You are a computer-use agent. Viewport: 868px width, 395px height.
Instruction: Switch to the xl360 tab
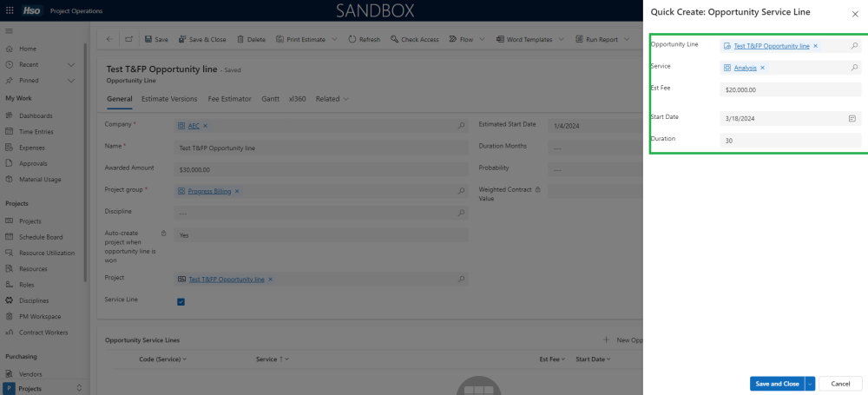297,99
